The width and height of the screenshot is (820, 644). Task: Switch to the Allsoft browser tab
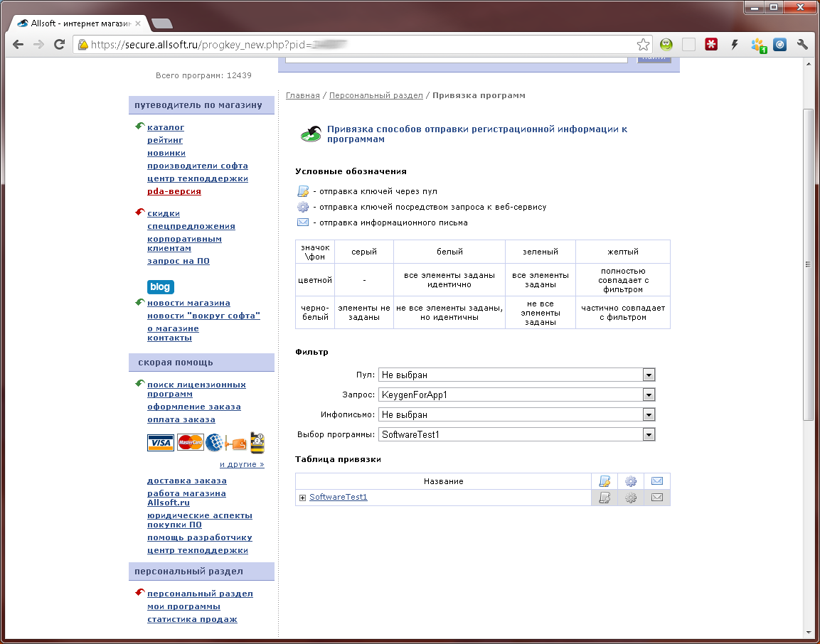click(x=78, y=23)
